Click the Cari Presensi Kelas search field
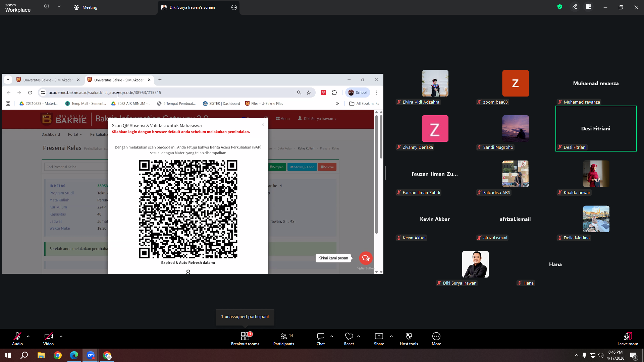 pos(76,167)
